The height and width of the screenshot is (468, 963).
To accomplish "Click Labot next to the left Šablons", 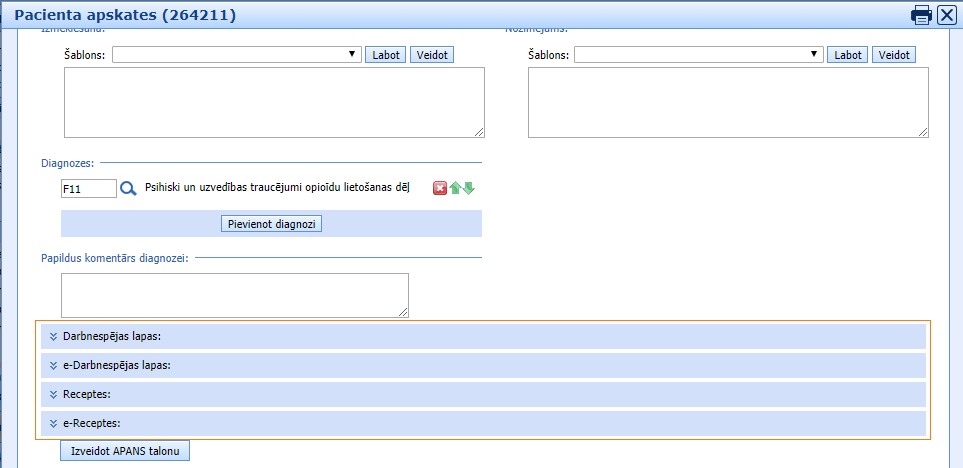I will point(385,55).
